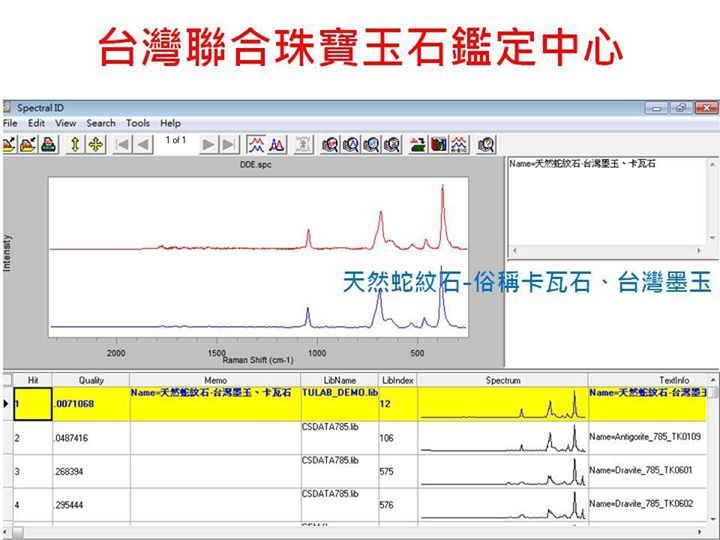Click the Antigorite row spectrum thumbnail
Viewport: 720px width, 540px height.
coord(503,438)
